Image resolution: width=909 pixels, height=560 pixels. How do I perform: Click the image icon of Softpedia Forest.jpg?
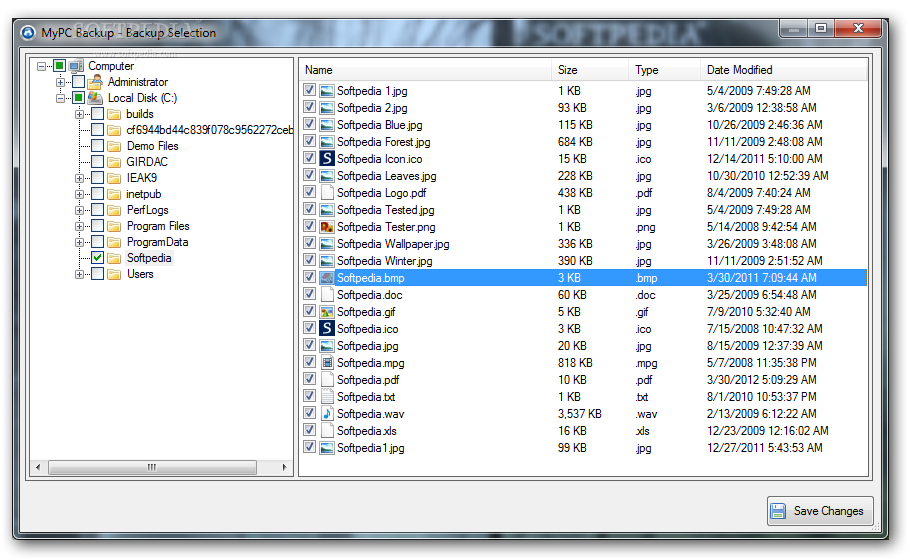327,142
